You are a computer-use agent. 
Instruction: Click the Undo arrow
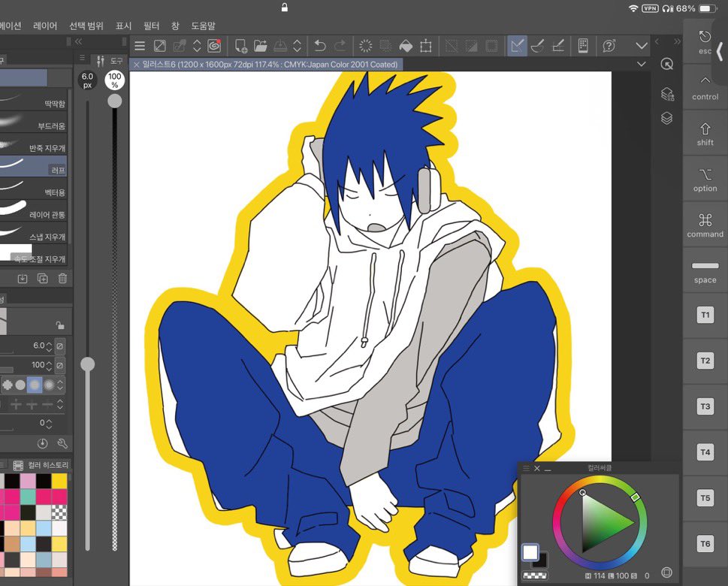[x=320, y=46]
